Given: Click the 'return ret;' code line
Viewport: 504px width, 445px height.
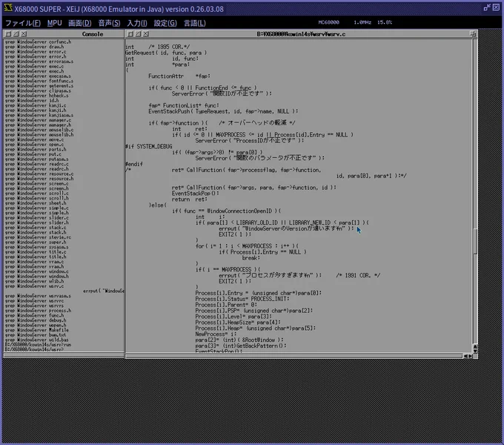Looking at the screenshot, I should tap(189, 200).
